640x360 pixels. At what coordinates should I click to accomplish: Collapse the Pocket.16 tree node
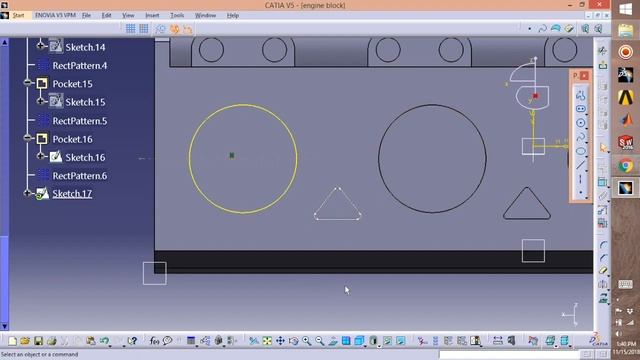click(27, 138)
